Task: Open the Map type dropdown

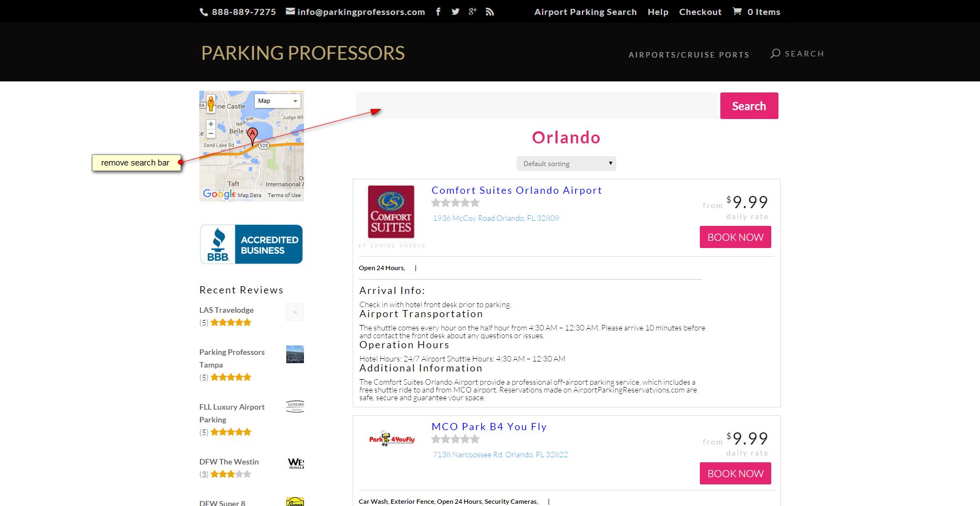Action: (x=278, y=101)
